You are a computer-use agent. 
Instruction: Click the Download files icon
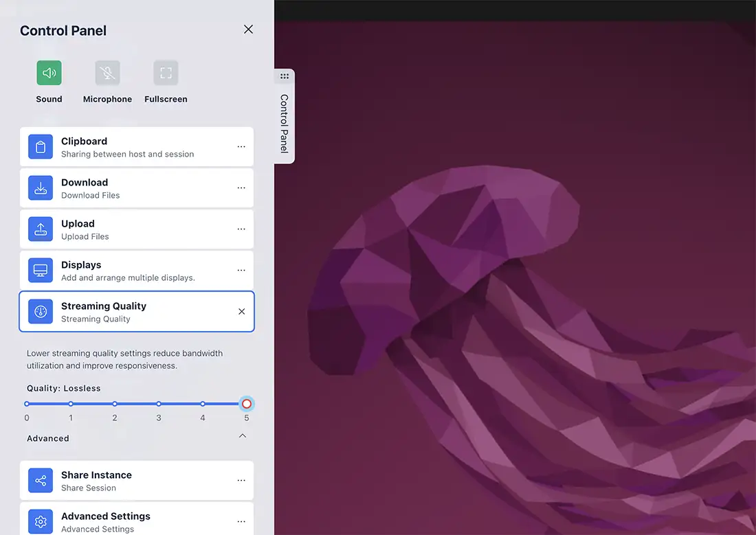tap(41, 188)
